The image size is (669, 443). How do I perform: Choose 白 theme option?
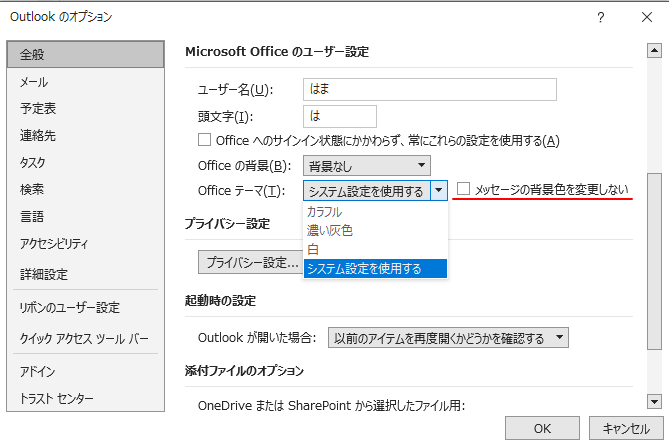(x=375, y=249)
